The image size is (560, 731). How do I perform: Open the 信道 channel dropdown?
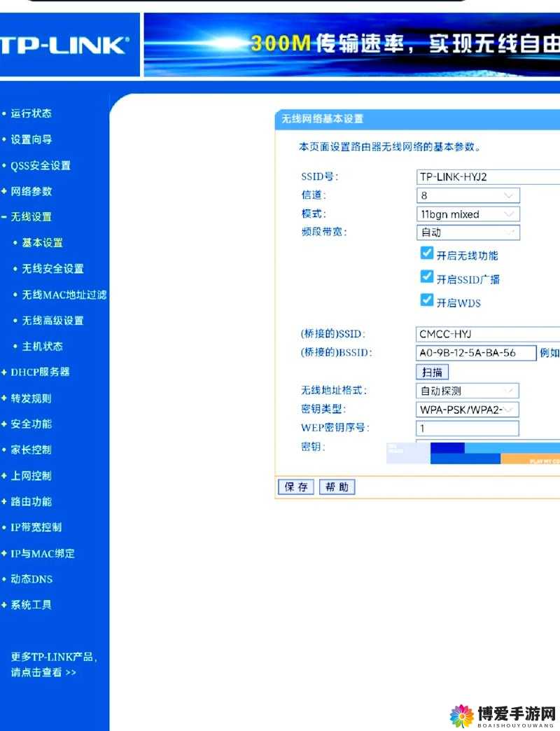[468, 196]
